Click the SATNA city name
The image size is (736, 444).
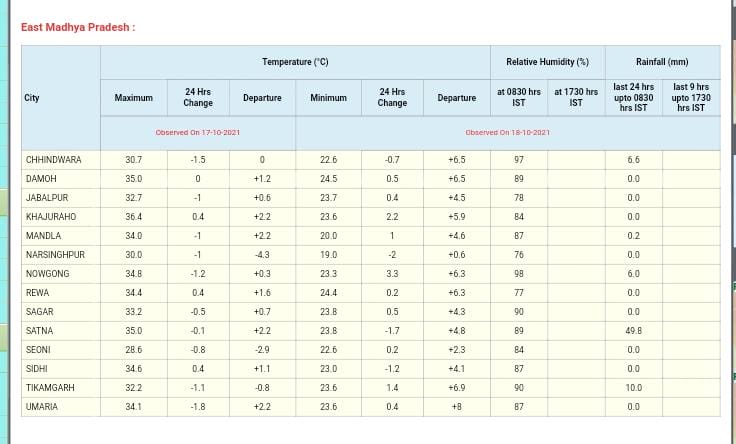(40, 331)
